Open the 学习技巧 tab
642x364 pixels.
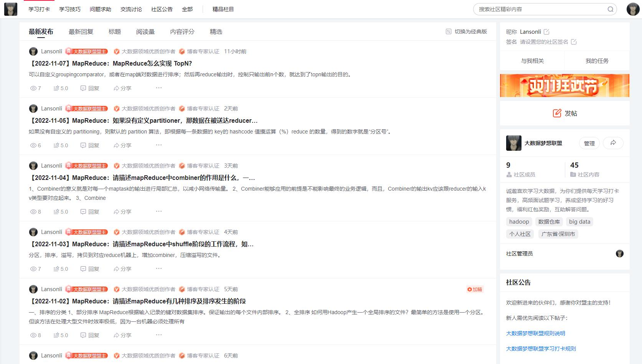(x=70, y=9)
